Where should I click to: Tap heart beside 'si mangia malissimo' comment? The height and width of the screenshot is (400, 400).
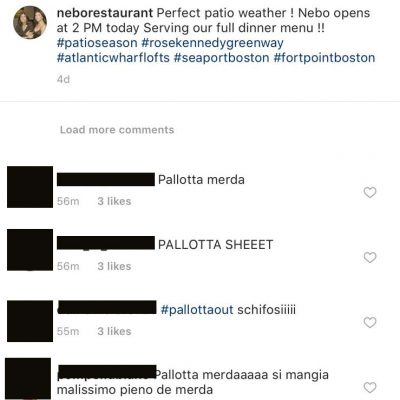pos(370,387)
